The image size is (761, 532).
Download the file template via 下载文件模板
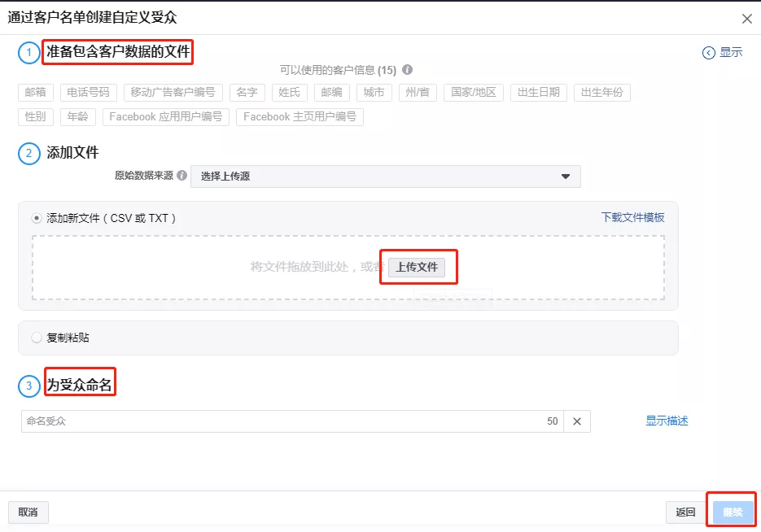[x=633, y=218]
